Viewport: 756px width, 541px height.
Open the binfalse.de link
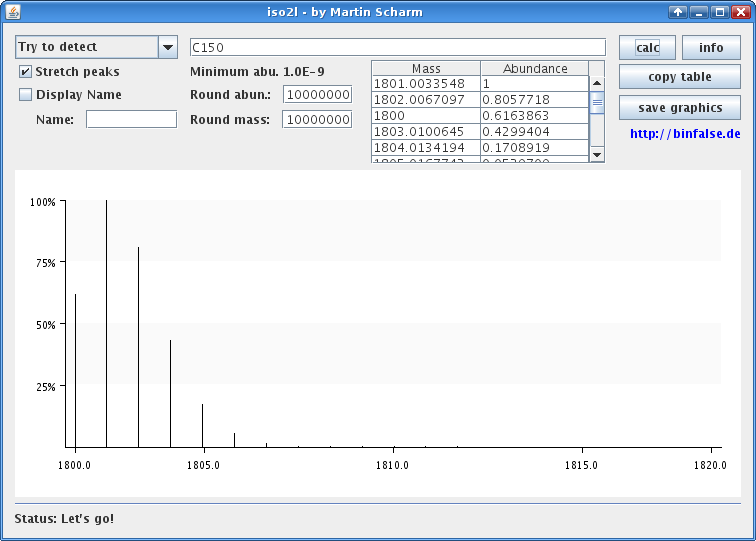click(x=685, y=133)
